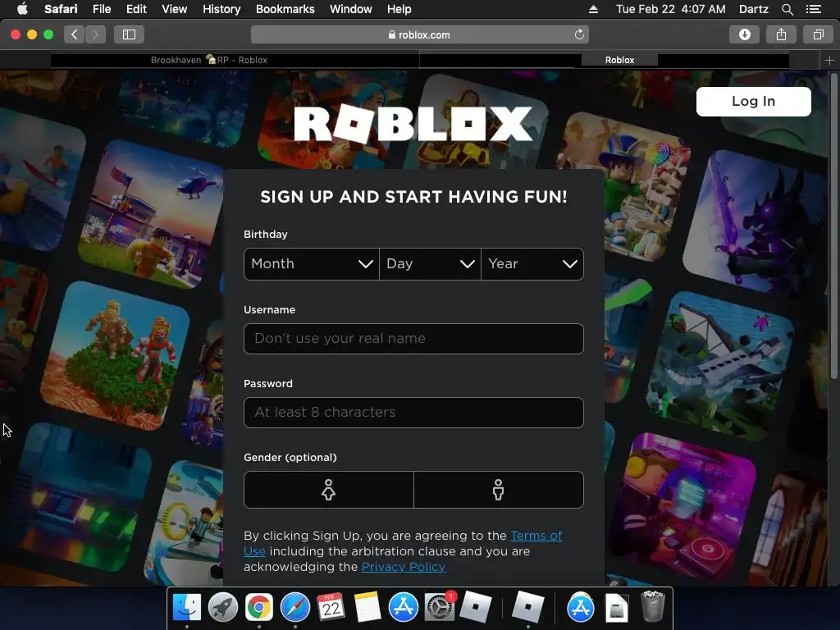Click the Log In button
Screen dimensions: 840x630
point(753,101)
